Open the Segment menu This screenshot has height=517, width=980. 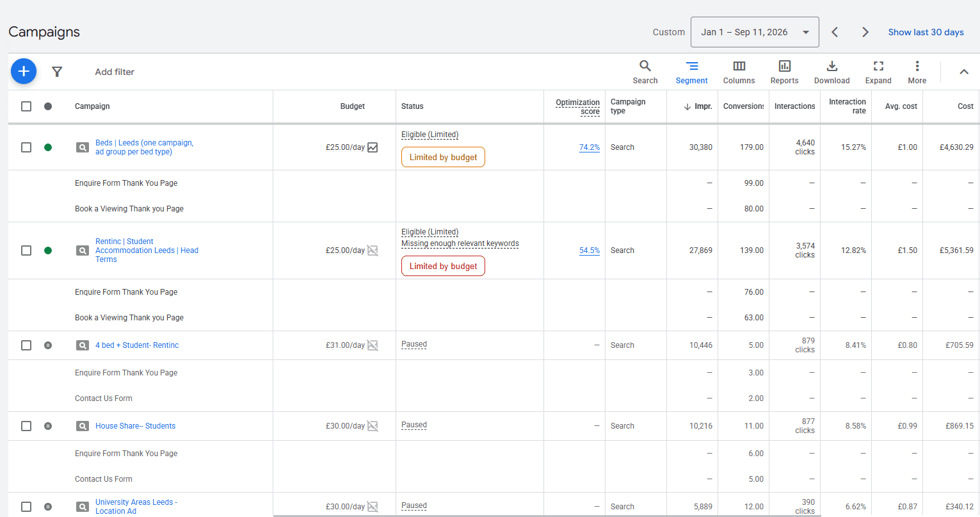pos(691,72)
